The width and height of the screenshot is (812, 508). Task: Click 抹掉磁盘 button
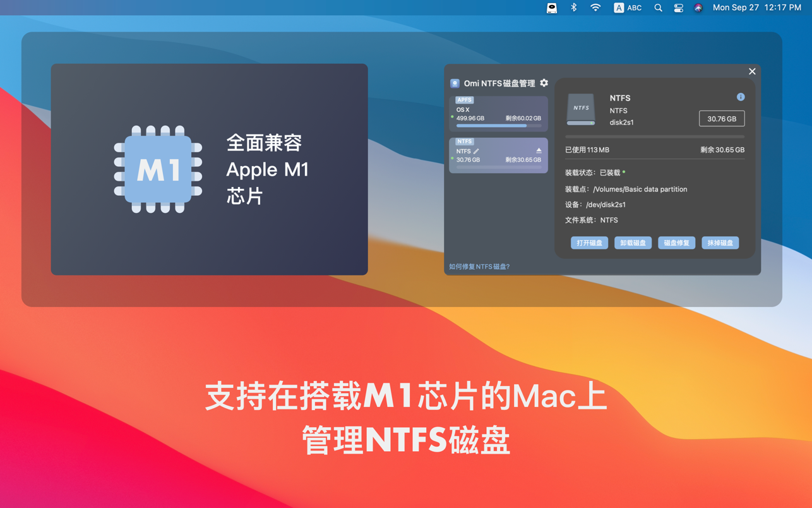[x=720, y=243]
